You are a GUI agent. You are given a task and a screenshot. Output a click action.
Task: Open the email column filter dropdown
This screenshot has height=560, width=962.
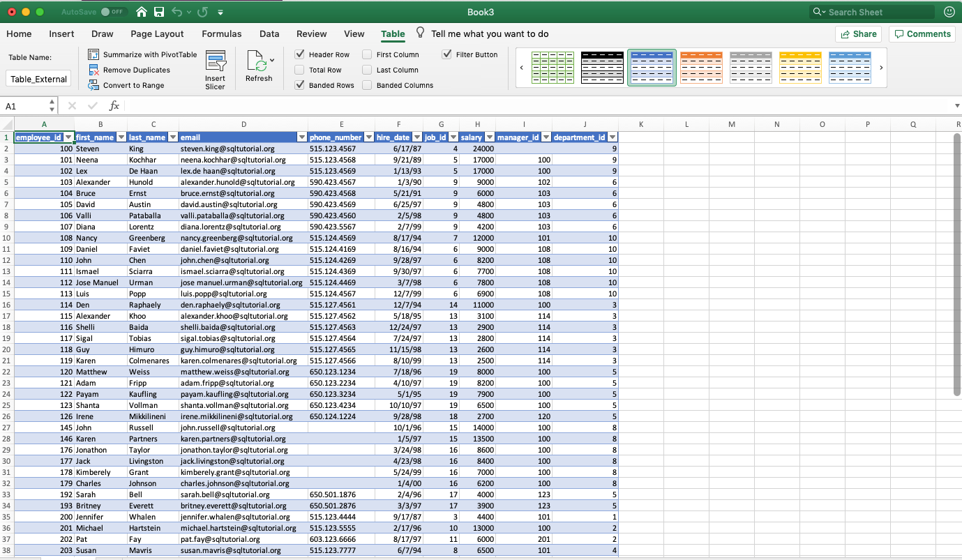click(302, 137)
